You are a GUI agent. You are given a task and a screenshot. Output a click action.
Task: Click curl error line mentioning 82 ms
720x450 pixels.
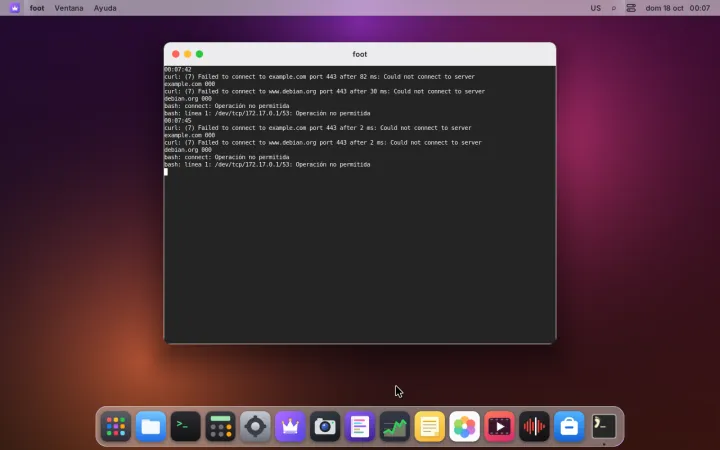[320, 77]
